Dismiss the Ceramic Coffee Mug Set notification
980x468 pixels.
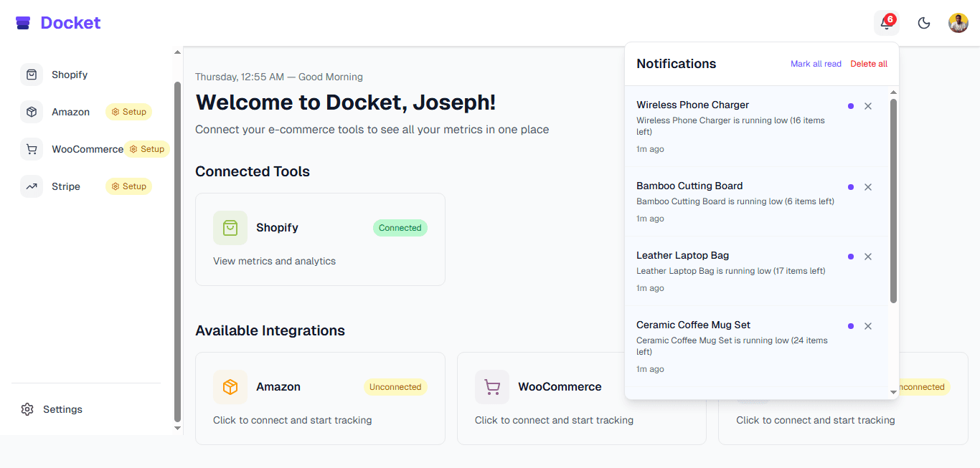(868, 325)
